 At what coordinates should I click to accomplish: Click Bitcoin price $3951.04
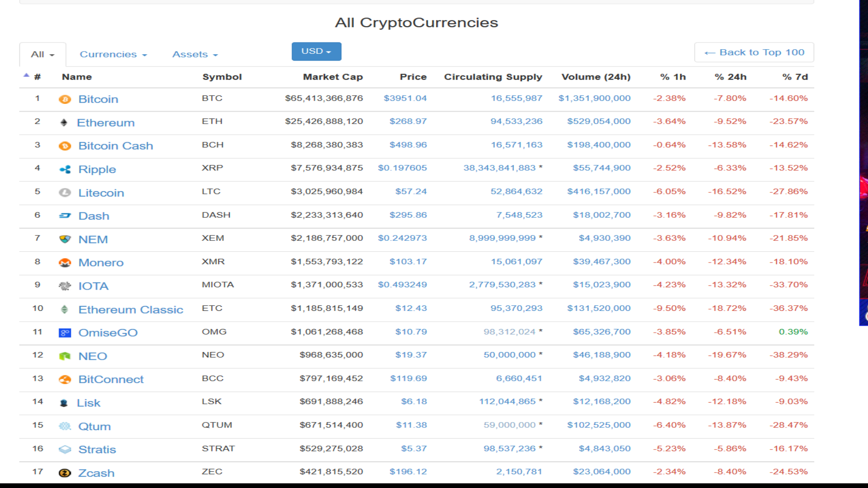[x=405, y=99]
